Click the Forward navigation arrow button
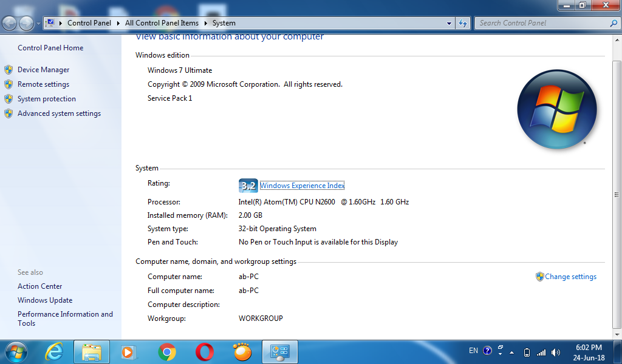 coord(27,24)
